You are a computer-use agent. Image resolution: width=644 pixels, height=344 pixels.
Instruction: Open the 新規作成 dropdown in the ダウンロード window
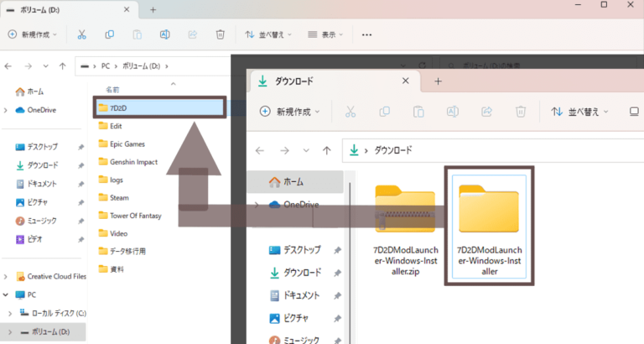click(290, 112)
